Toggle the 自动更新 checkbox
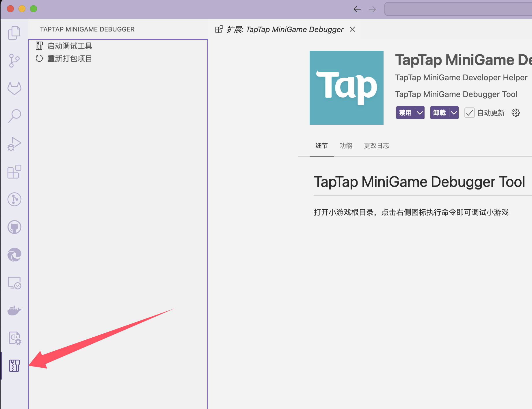The height and width of the screenshot is (409, 532). click(470, 113)
